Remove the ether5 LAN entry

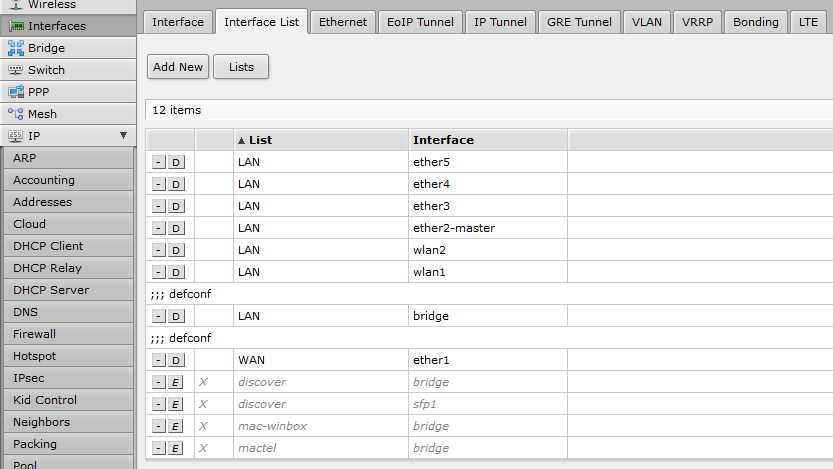[158, 162]
